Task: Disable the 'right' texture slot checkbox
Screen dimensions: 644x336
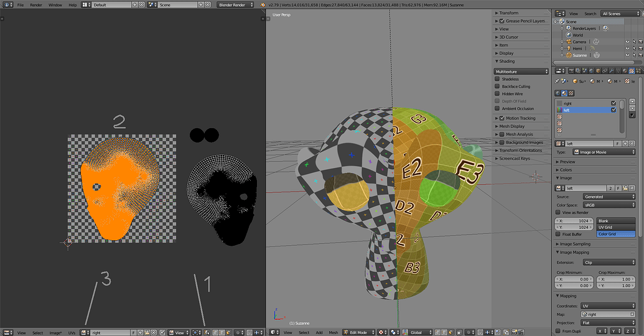Action: (613, 103)
